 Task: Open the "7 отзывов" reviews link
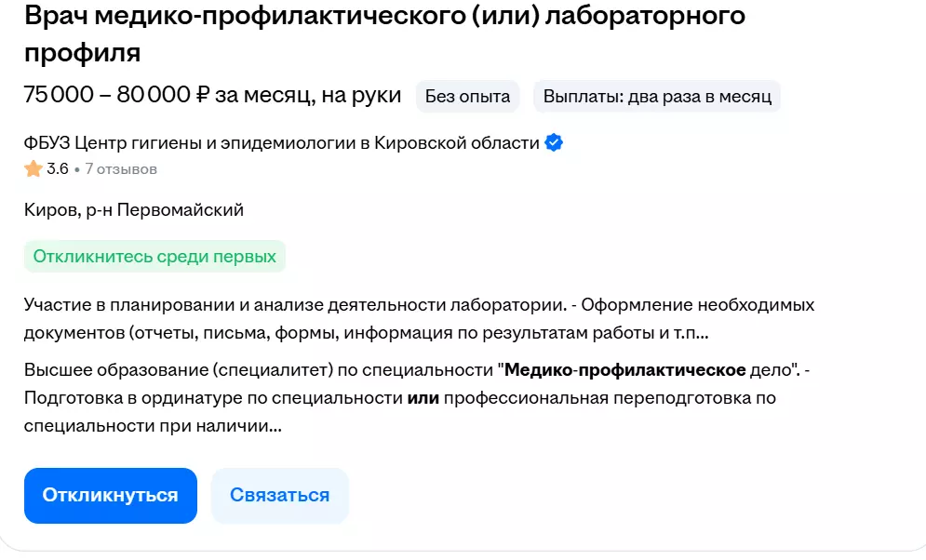pos(121,169)
